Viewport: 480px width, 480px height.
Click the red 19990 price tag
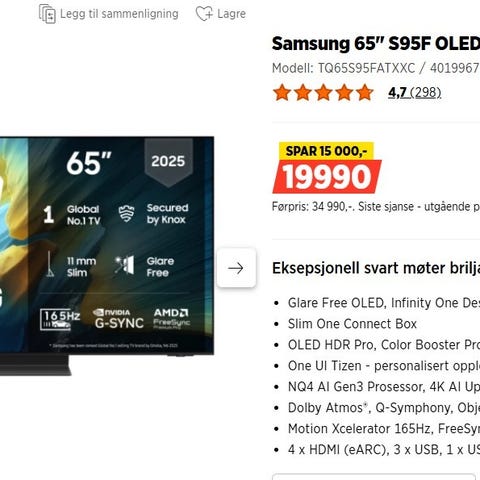pyautogui.click(x=327, y=177)
